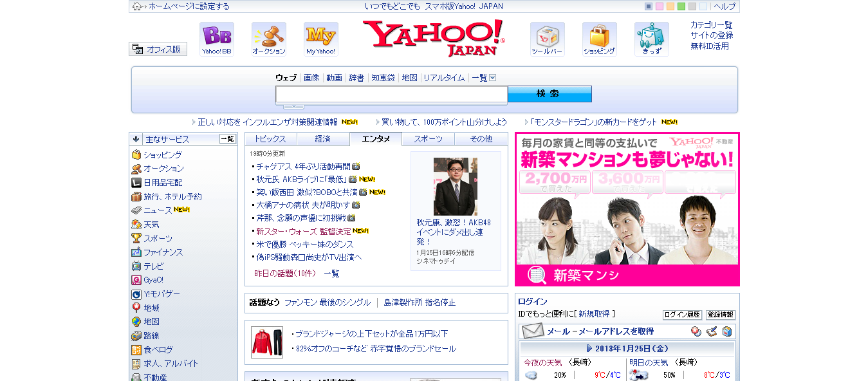868x381 pixels.
Task: Open GyaO! in the services sidebar
Action: tap(153, 280)
